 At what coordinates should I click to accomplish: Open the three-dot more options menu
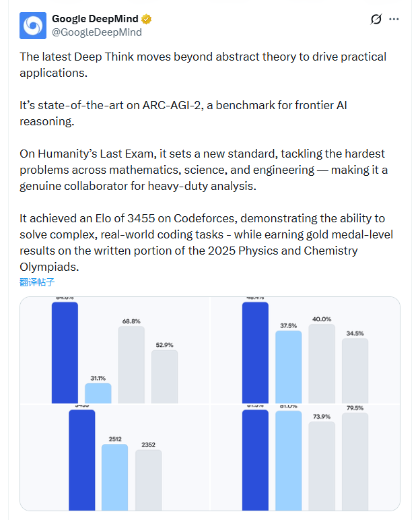tap(394, 20)
